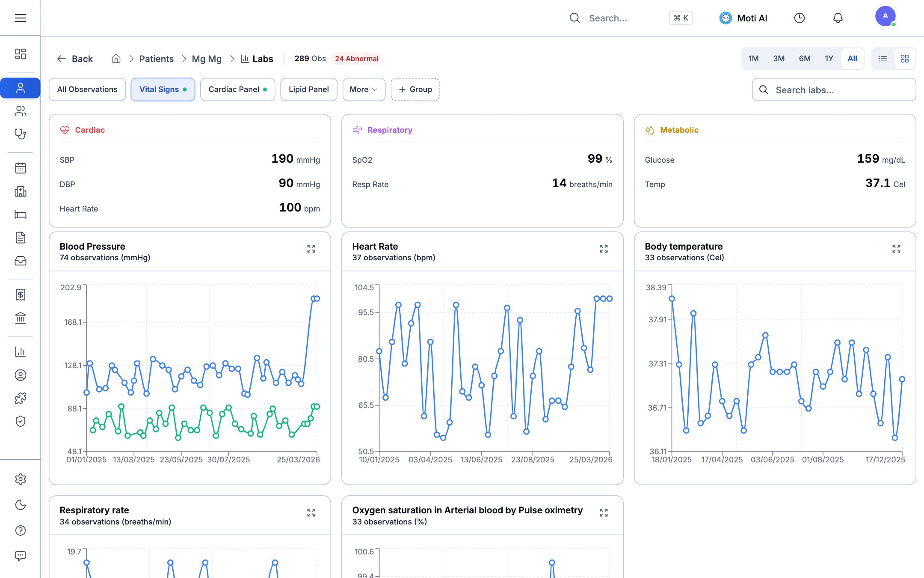The width and height of the screenshot is (924, 578).
Task: Expand the Oxygen saturation chart
Action: 604,513
